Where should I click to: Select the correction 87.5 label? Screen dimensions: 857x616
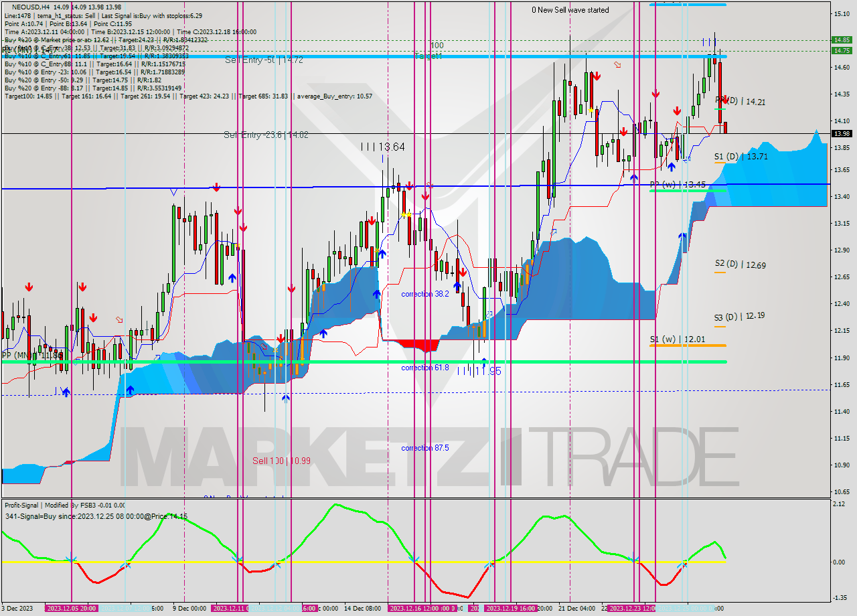(425, 448)
